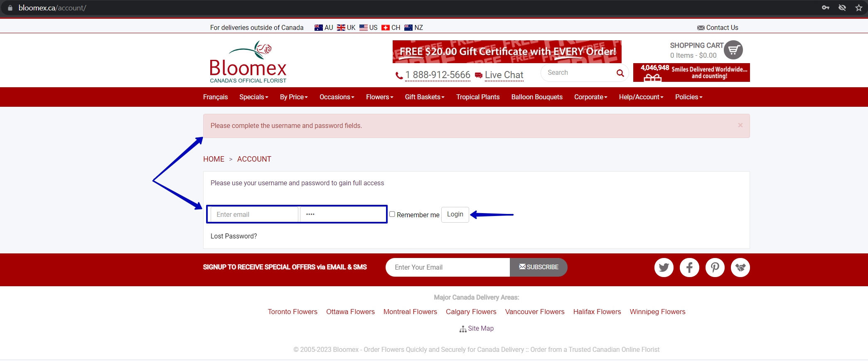This screenshot has height=361, width=868.
Task: Open Toronto Flowers link
Action: tap(293, 312)
